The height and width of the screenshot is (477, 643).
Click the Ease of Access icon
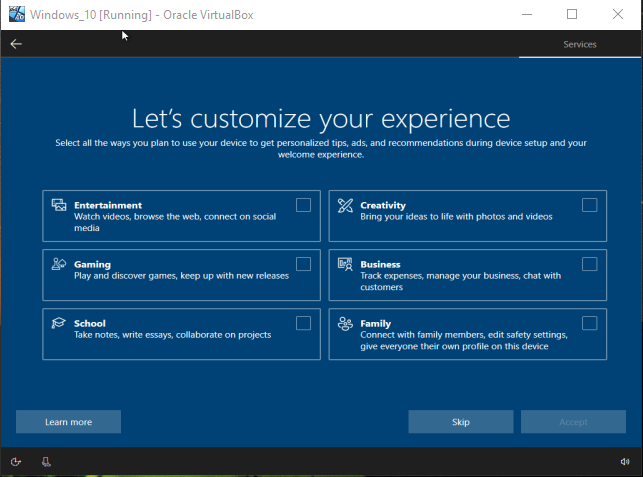16,462
